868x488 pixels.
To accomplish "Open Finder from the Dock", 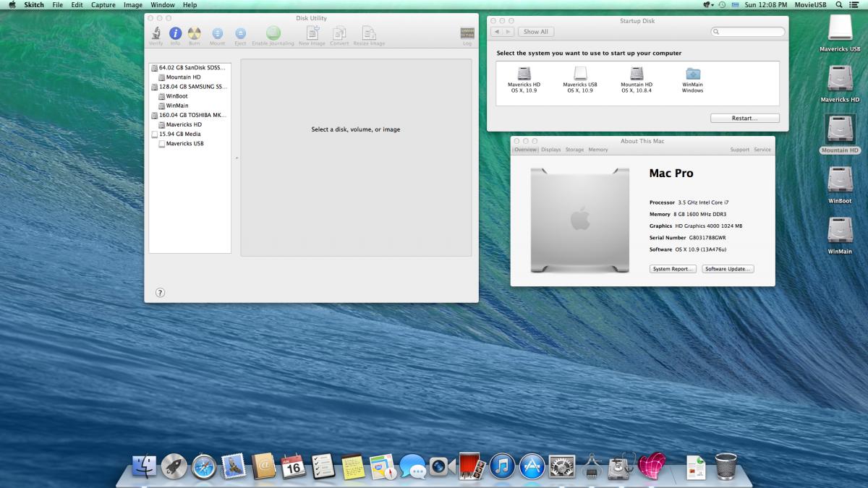I will pyautogui.click(x=145, y=466).
